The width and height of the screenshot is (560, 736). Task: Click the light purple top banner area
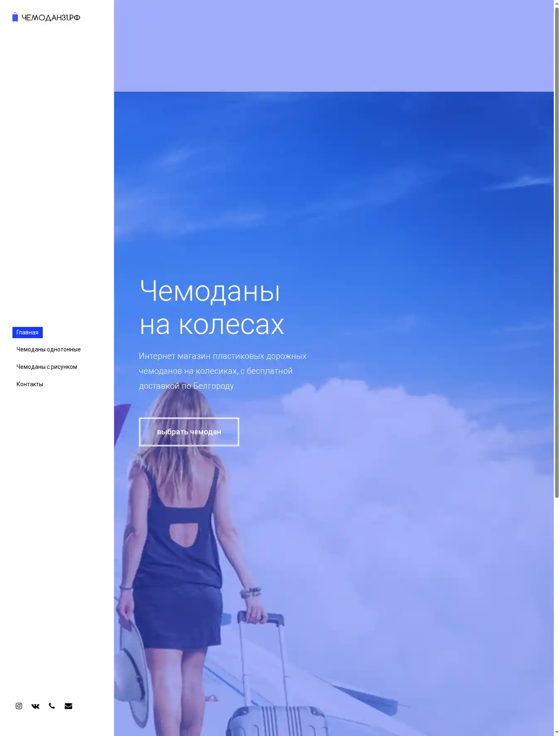click(334, 46)
